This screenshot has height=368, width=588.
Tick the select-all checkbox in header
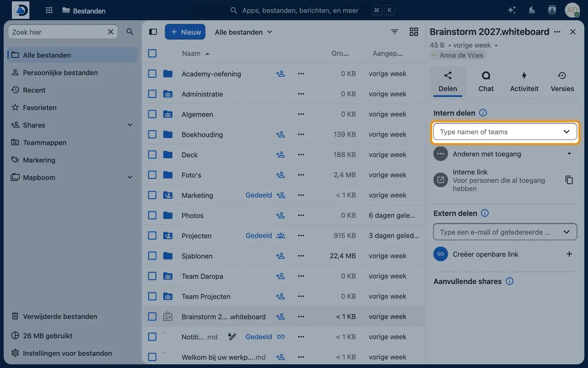[153, 53]
